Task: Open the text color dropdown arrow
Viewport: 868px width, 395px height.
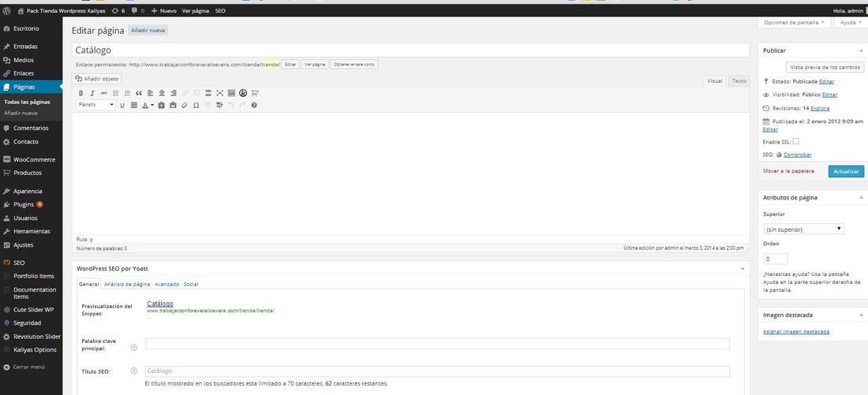Action: pyautogui.click(x=152, y=105)
